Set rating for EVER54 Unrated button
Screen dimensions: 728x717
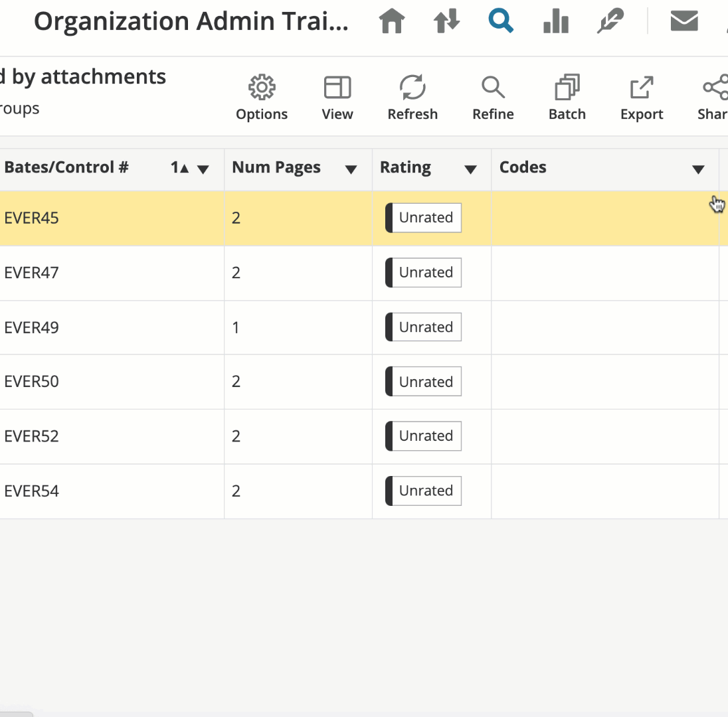pyautogui.click(x=423, y=491)
